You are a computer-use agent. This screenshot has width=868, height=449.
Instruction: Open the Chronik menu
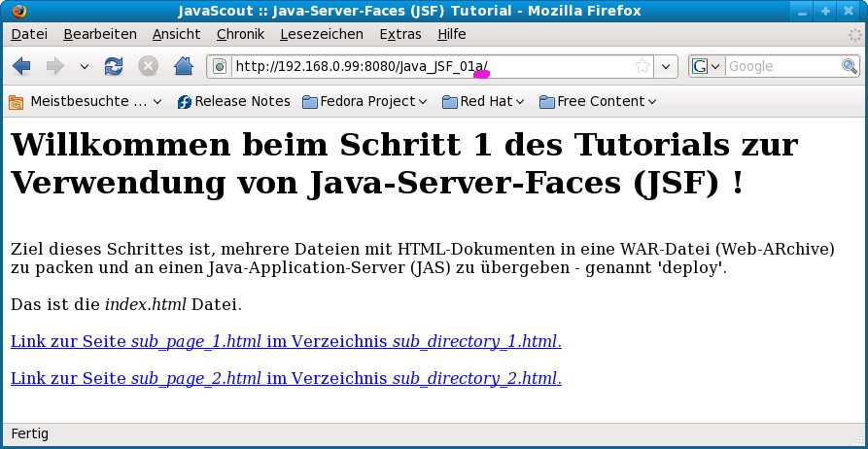pyautogui.click(x=240, y=34)
